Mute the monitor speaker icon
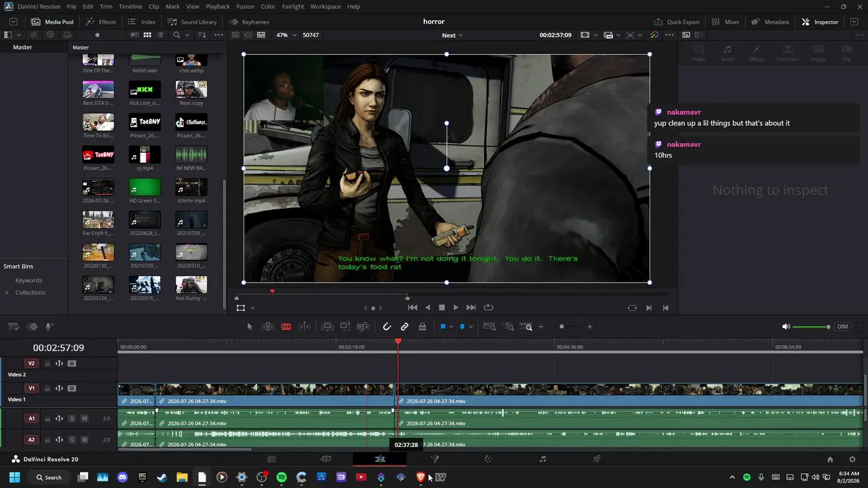The width and height of the screenshot is (868, 488). 786,327
